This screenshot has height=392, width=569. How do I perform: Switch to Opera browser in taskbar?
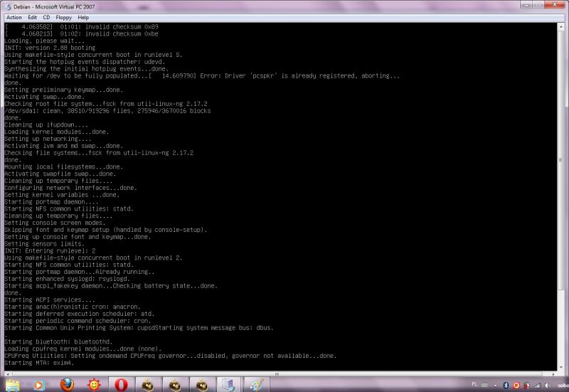point(119,385)
